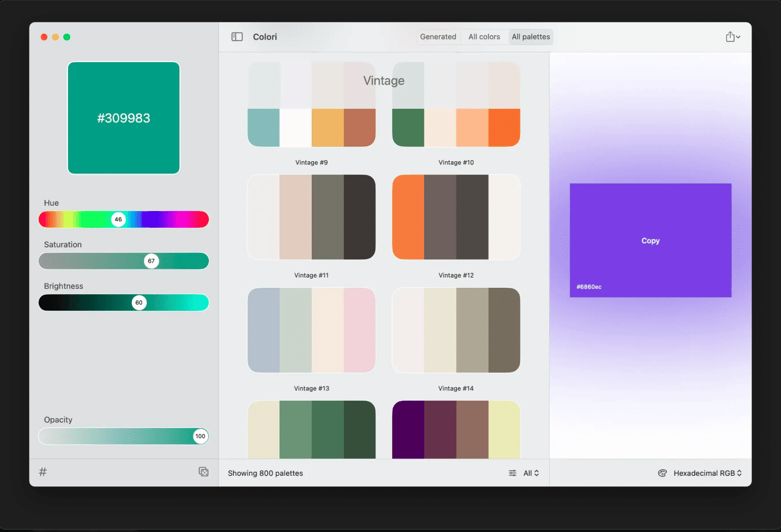The width and height of the screenshot is (781, 532).
Task: Select the All palettes tab
Action: tap(531, 37)
